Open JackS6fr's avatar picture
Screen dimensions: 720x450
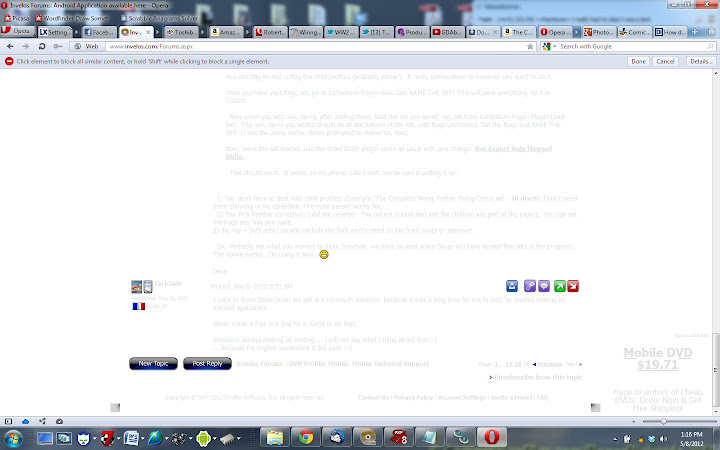pyautogui.click(x=136, y=287)
